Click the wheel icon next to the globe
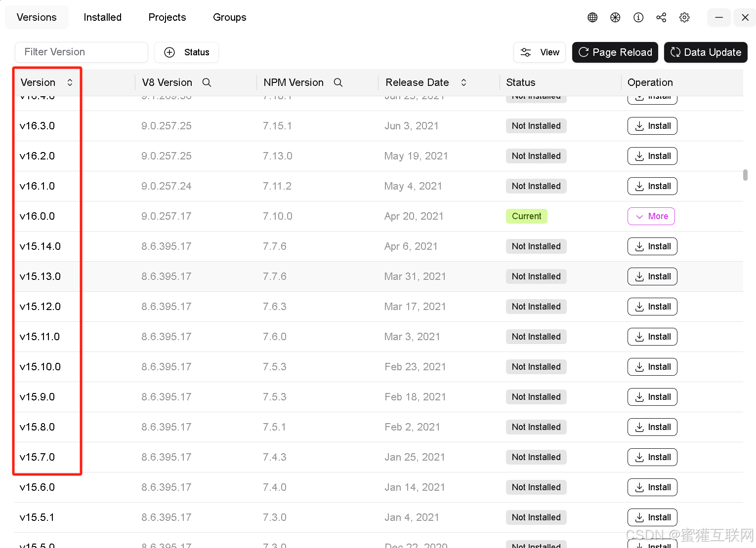 pos(615,17)
